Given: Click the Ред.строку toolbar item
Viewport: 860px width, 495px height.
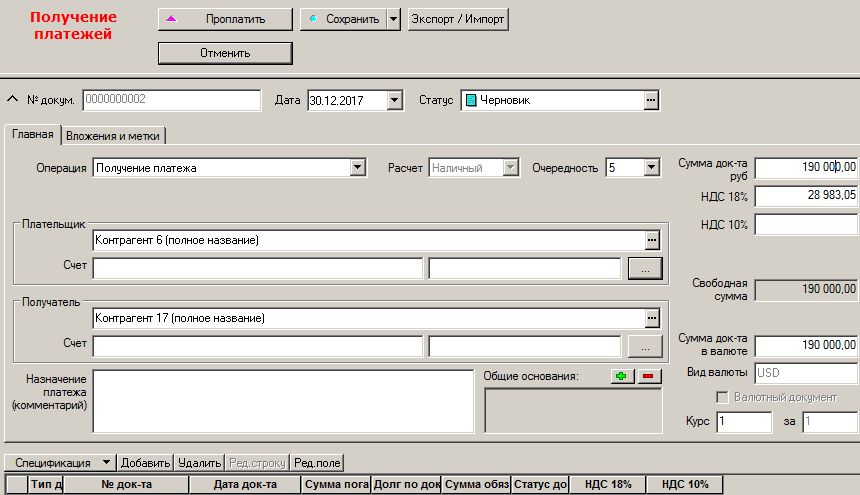Looking at the screenshot, I should [x=257, y=463].
